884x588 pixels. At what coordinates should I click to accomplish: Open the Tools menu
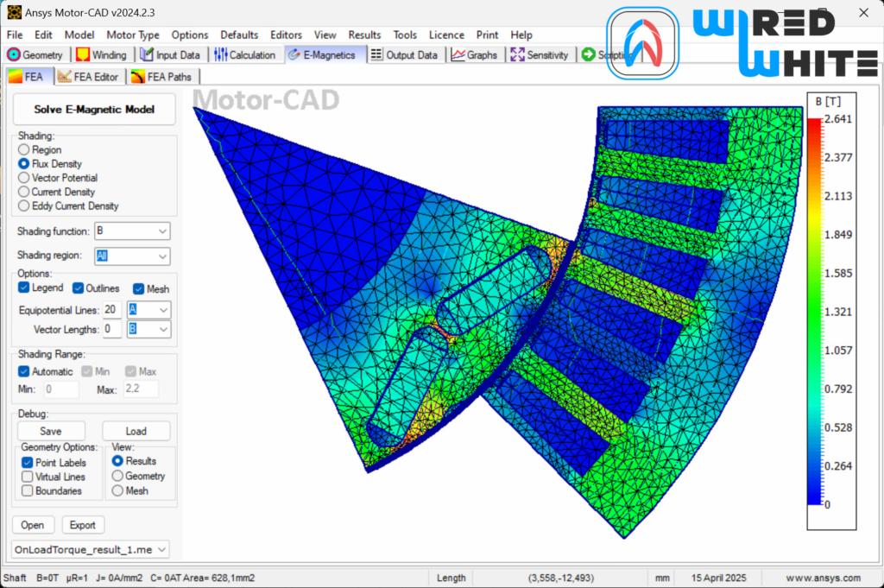[x=405, y=35]
